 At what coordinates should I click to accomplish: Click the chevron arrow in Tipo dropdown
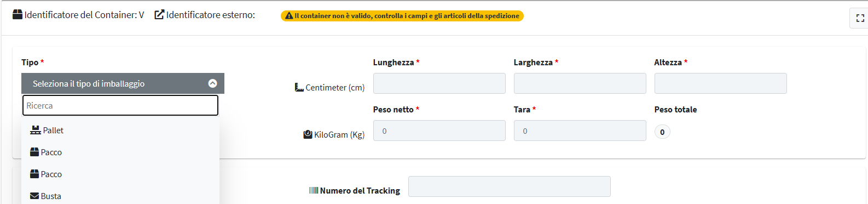click(x=213, y=83)
